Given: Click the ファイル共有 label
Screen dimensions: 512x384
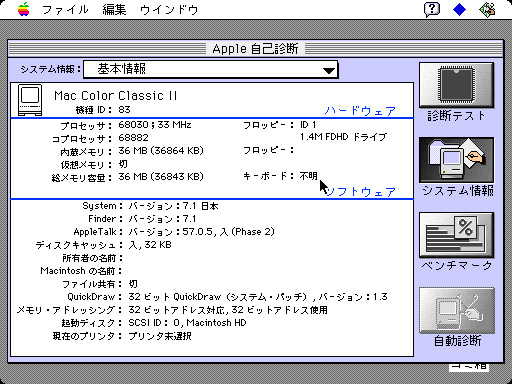Looking at the screenshot, I should [x=92, y=284].
